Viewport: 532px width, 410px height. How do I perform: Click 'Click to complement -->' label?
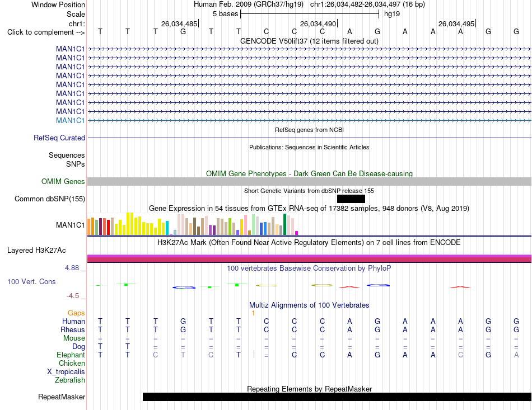click(46, 32)
